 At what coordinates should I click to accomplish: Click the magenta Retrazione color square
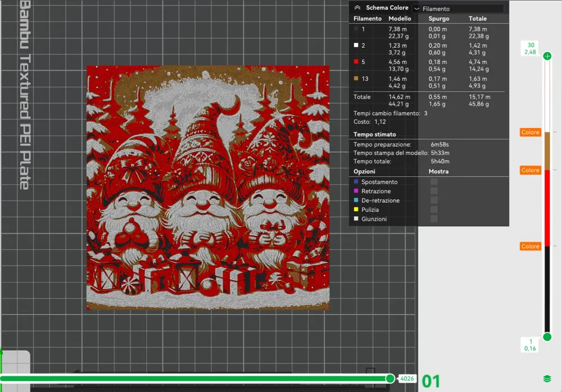(356, 191)
